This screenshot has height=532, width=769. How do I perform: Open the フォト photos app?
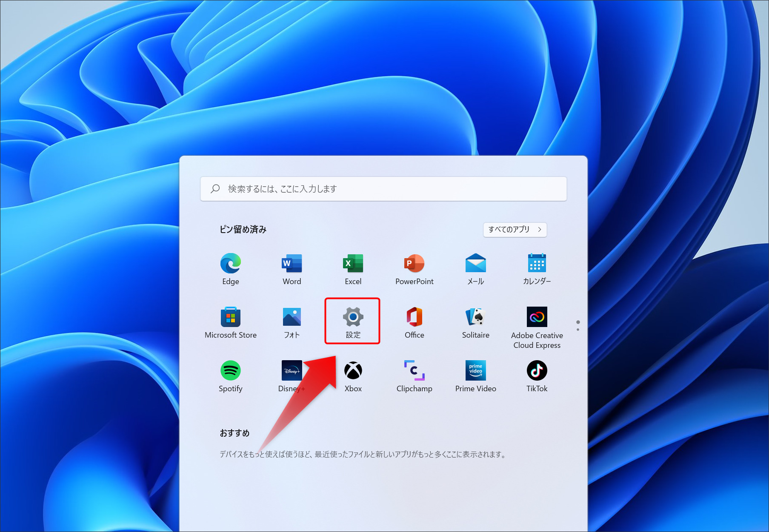(x=292, y=323)
